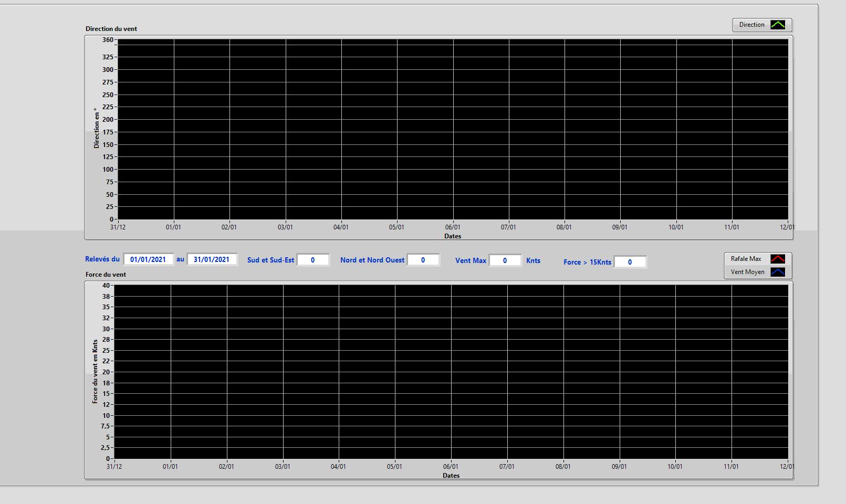Click the 360 axis maximum label
This screenshot has width=846, height=504.
pyautogui.click(x=108, y=40)
